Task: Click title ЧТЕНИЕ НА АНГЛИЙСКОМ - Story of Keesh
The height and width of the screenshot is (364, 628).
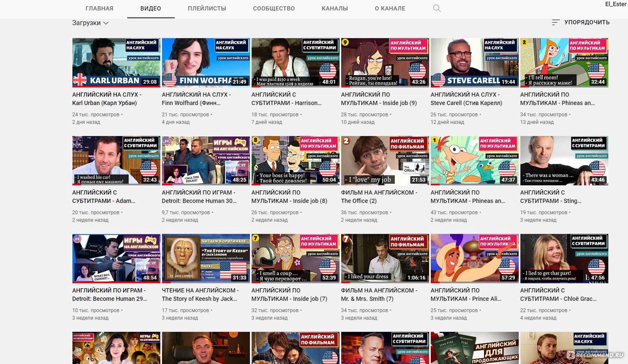Action: [x=200, y=295]
